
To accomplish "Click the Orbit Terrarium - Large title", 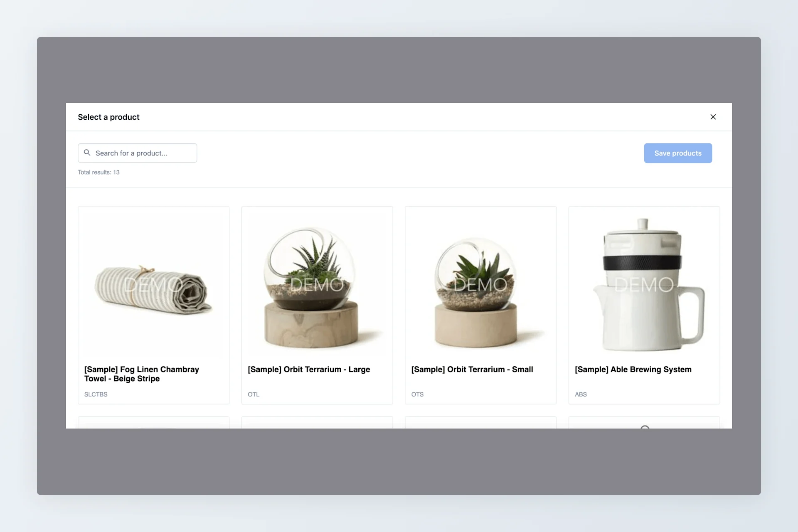I will 309,369.
